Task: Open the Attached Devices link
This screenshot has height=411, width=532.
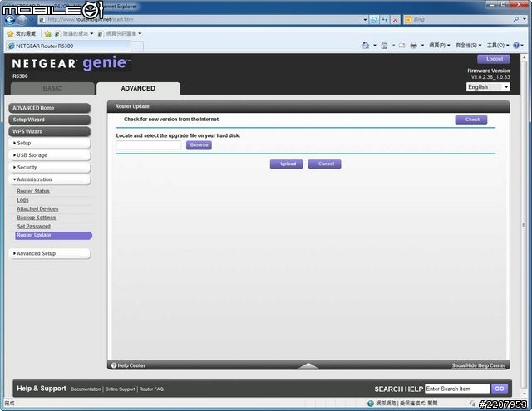Action: point(37,209)
